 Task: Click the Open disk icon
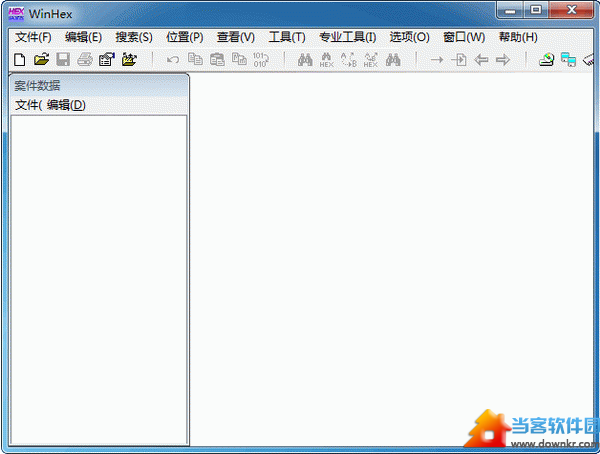pyautogui.click(x=546, y=60)
